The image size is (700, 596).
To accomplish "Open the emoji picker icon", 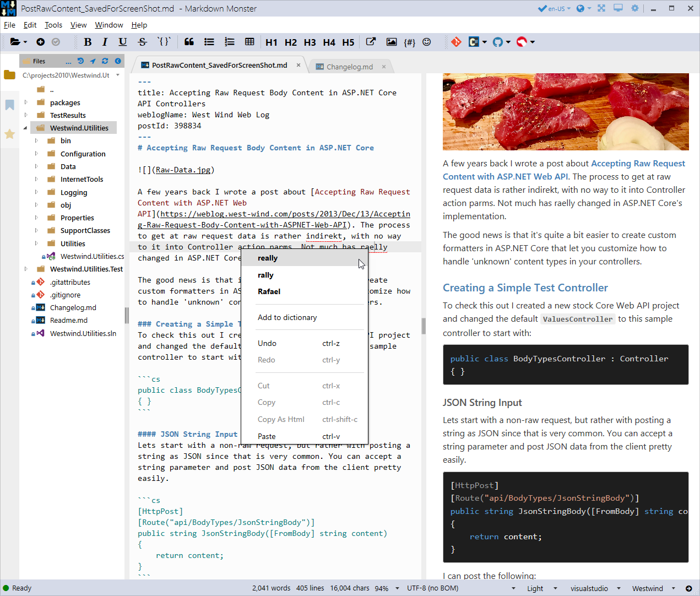I will point(427,42).
